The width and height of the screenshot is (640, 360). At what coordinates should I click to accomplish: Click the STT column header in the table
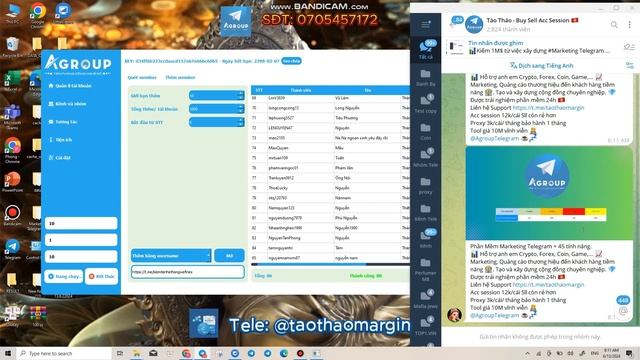coord(259,90)
